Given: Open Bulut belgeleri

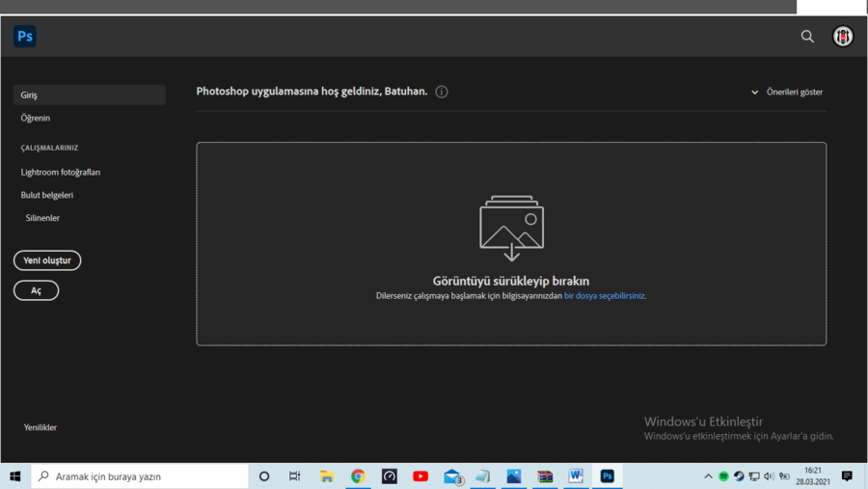Looking at the screenshot, I should [x=47, y=195].
